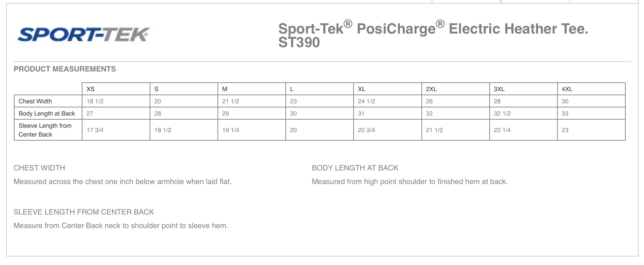Click the XS chest width cell 18 1/2
Viewport: 644px width, 265px height.
tap(95, 101)
